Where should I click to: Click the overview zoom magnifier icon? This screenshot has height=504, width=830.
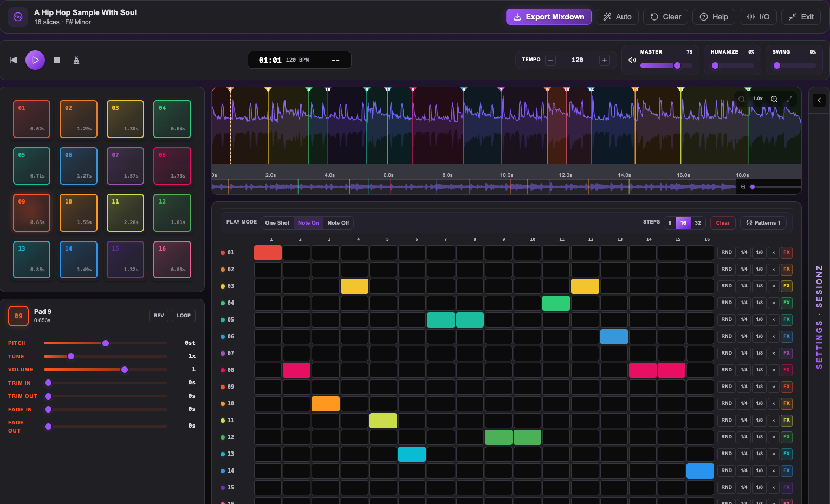(743, 187)
